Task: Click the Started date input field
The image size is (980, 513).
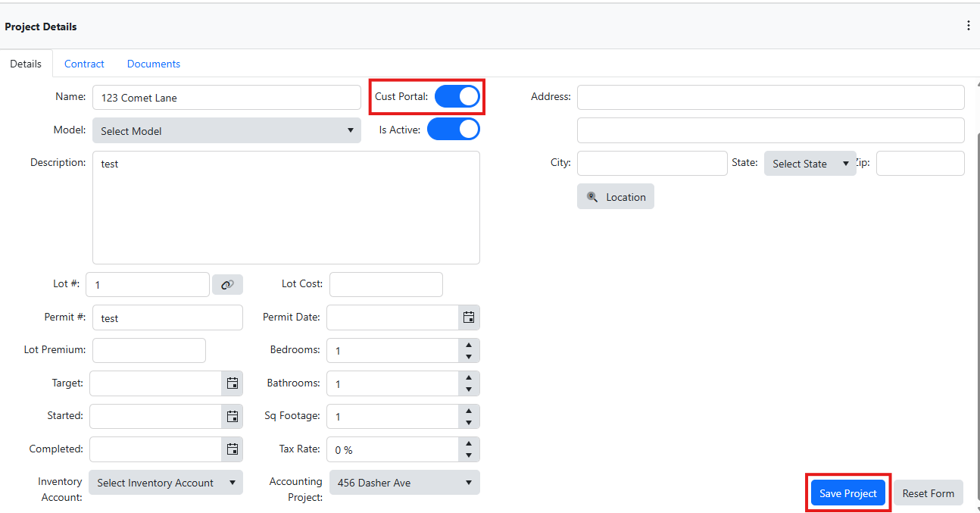Action: 155,416
